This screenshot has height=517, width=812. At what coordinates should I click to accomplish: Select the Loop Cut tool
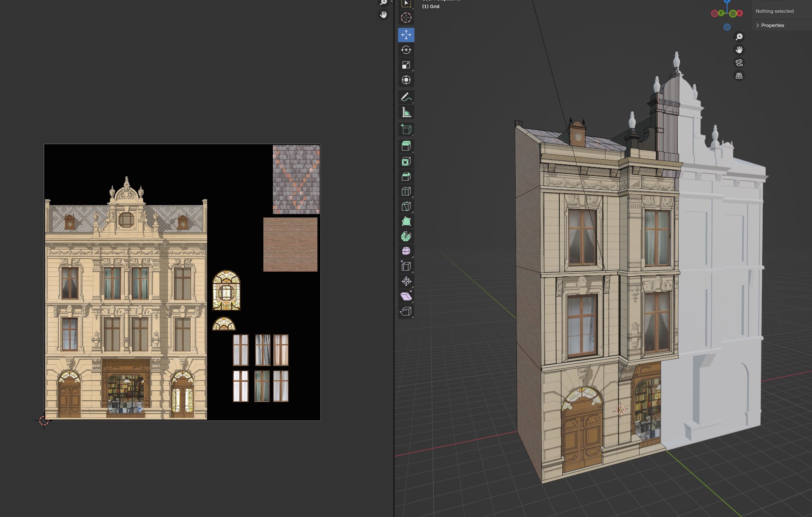(406, 191)
